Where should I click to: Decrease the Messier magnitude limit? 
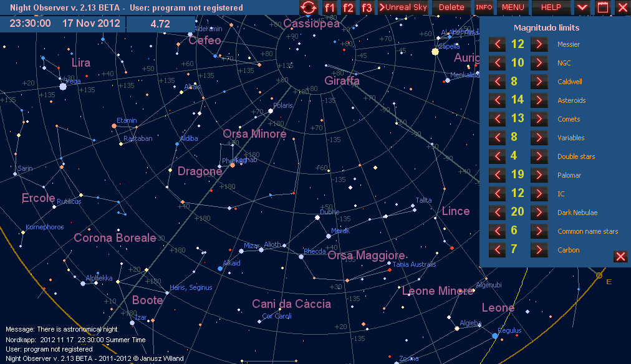coord(498,44)
